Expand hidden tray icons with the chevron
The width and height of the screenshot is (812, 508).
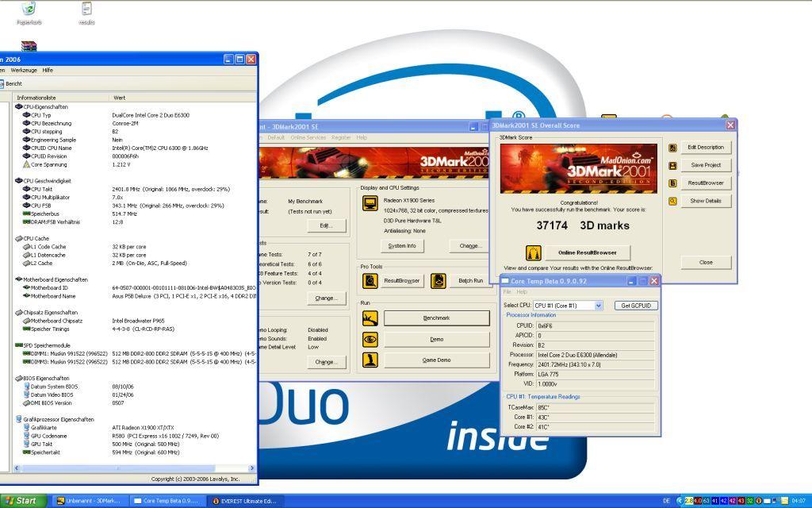point(679,501)
